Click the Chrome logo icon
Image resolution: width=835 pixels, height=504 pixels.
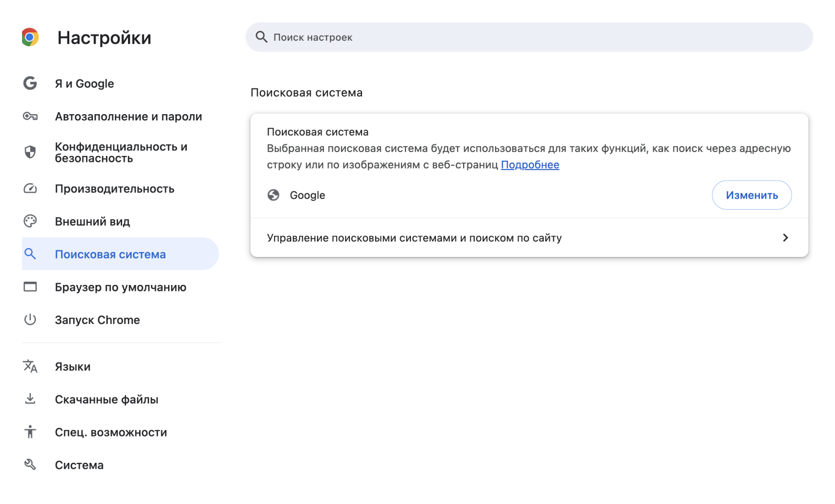tap(30, 37)
